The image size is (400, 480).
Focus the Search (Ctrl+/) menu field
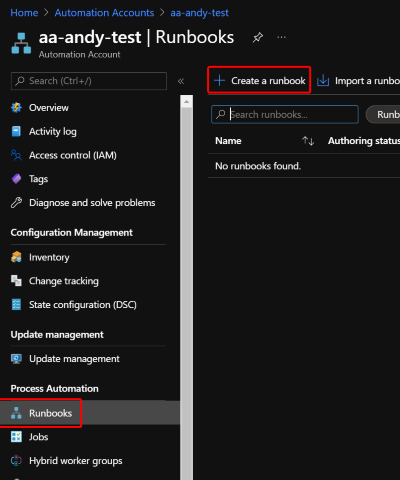(89, 81)
